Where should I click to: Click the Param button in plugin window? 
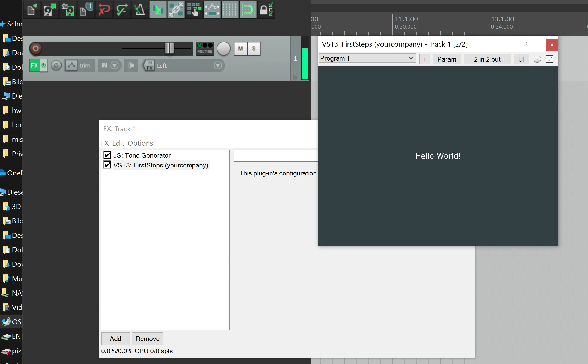447,59
